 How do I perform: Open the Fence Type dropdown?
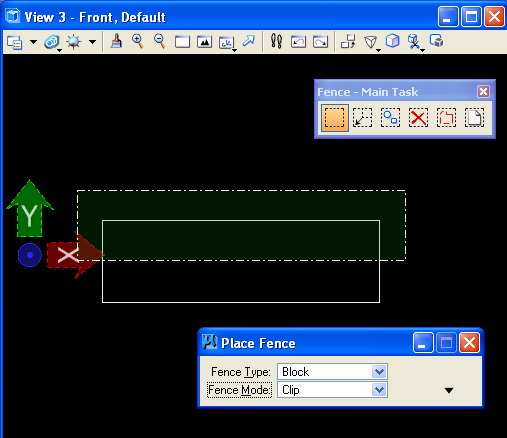pyautogui.click(x=332, y=372)
